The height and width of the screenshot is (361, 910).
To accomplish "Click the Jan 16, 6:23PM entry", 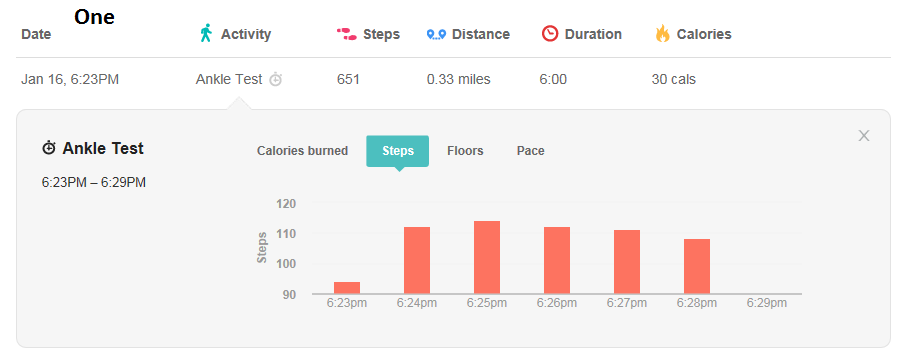I will pos(70,79).
